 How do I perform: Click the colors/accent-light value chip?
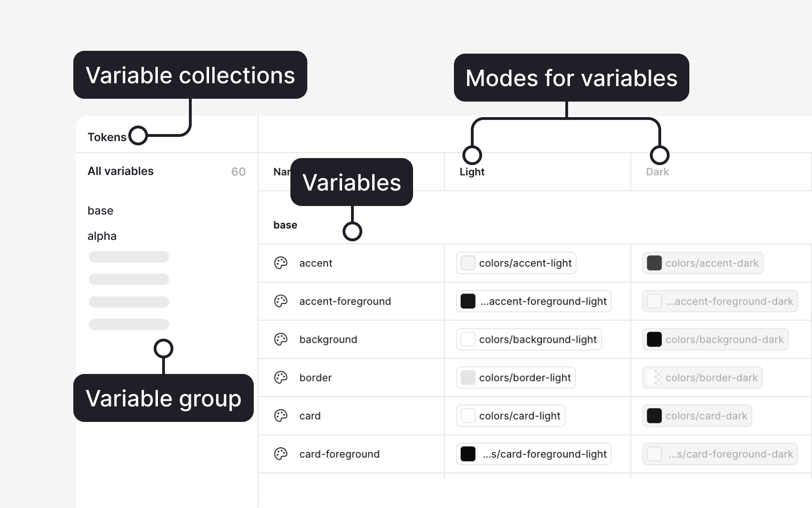point(515,263)
